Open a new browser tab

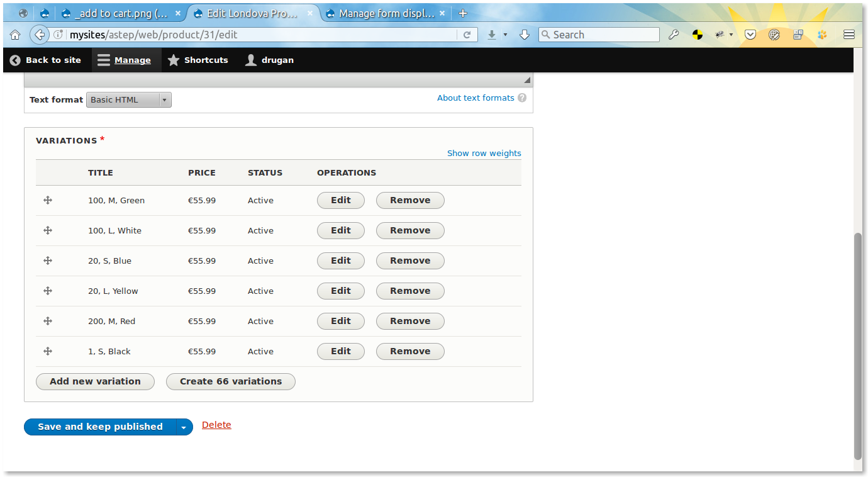(x=463, y=13)
